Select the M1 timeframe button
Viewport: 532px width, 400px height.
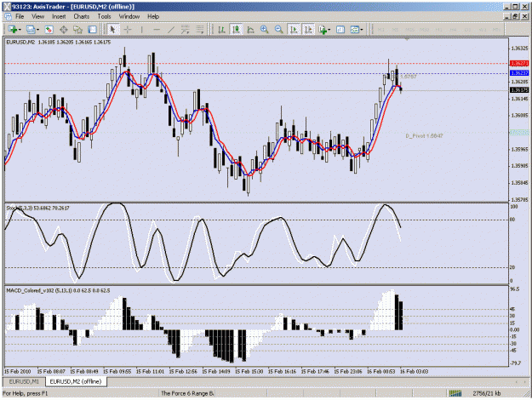point(380,30)
